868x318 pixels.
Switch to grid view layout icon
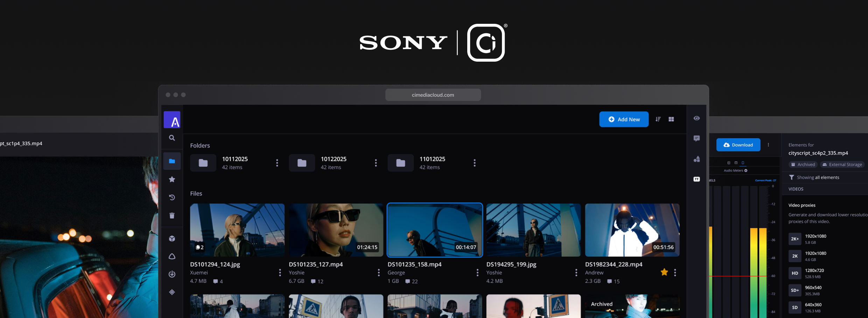pos(671,119)
